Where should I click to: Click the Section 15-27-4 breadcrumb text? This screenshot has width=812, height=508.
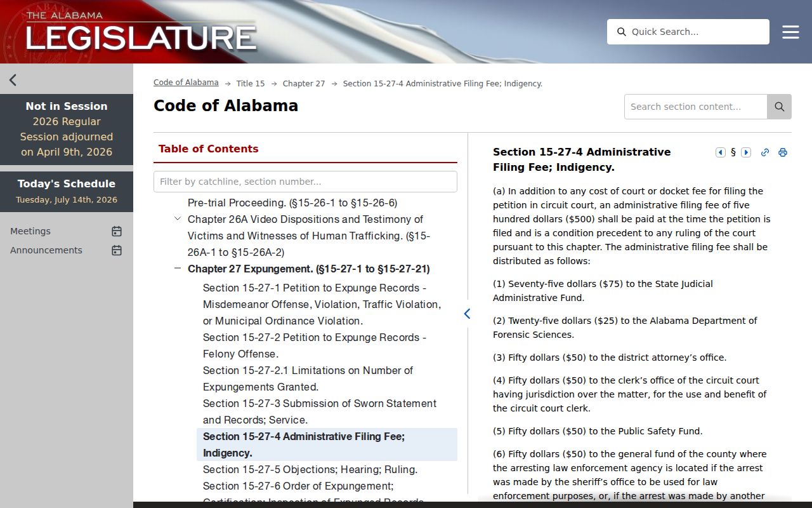443,84
